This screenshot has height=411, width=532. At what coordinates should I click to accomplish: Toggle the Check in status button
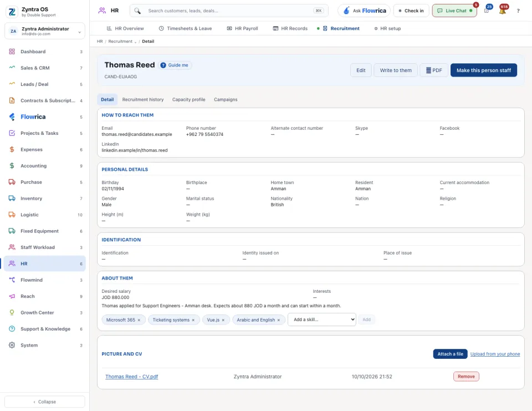[411, 11]
